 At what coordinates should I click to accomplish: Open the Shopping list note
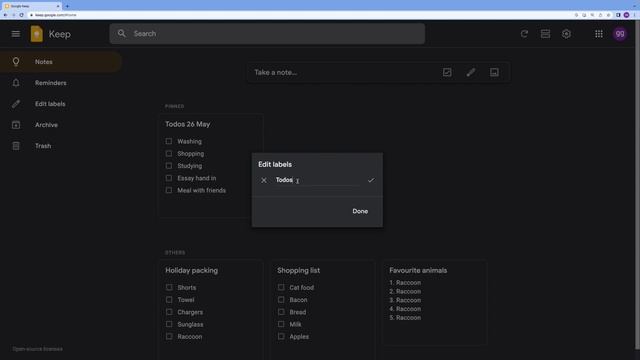click(322, 310)
